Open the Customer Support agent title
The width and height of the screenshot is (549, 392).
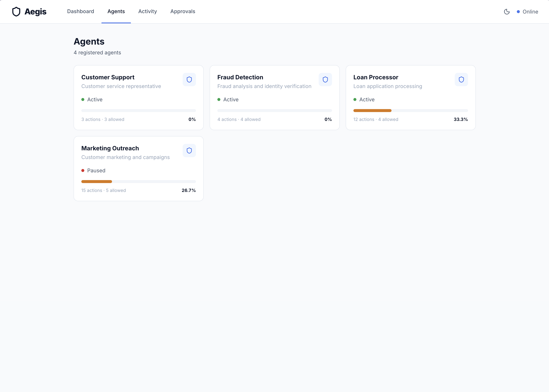108,77
